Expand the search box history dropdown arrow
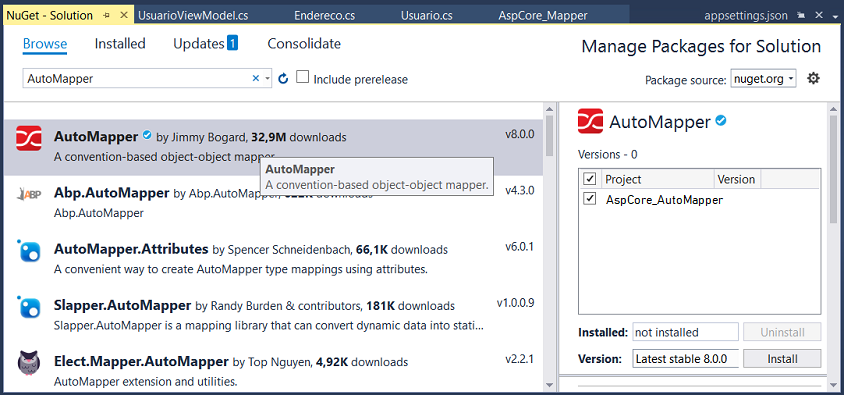Viewport: 844px width, 395px height. pos(268,79)
